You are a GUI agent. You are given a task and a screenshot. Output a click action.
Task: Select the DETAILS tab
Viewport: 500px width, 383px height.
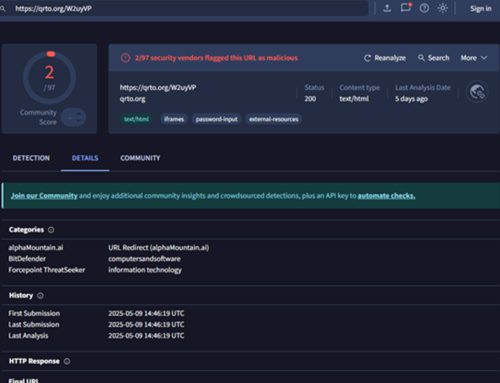point(85,158)
